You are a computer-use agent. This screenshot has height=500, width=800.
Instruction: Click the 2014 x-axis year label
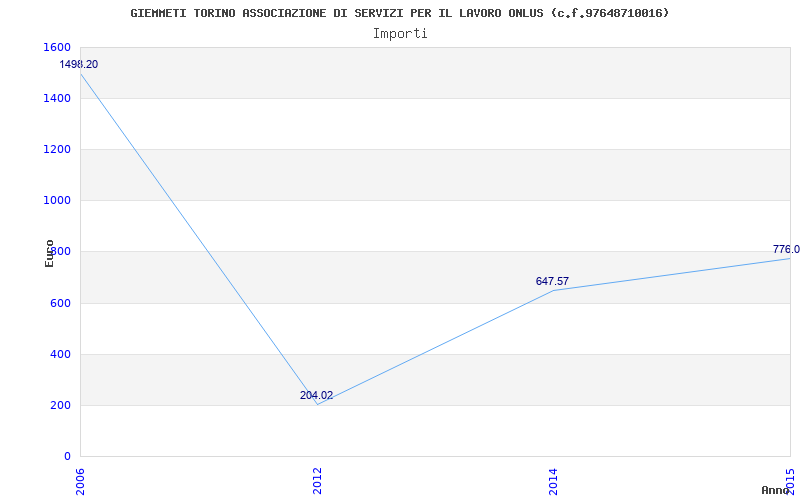pyautogui.click(x=554, y=482)
